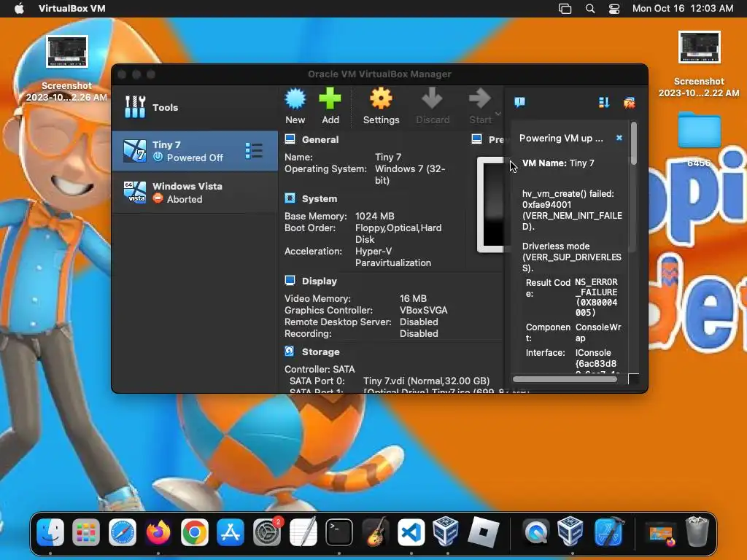This screenshot has height=560, width=747.
Task: Open the Start button dropdown chevron
Action: [x=498, y=113]
